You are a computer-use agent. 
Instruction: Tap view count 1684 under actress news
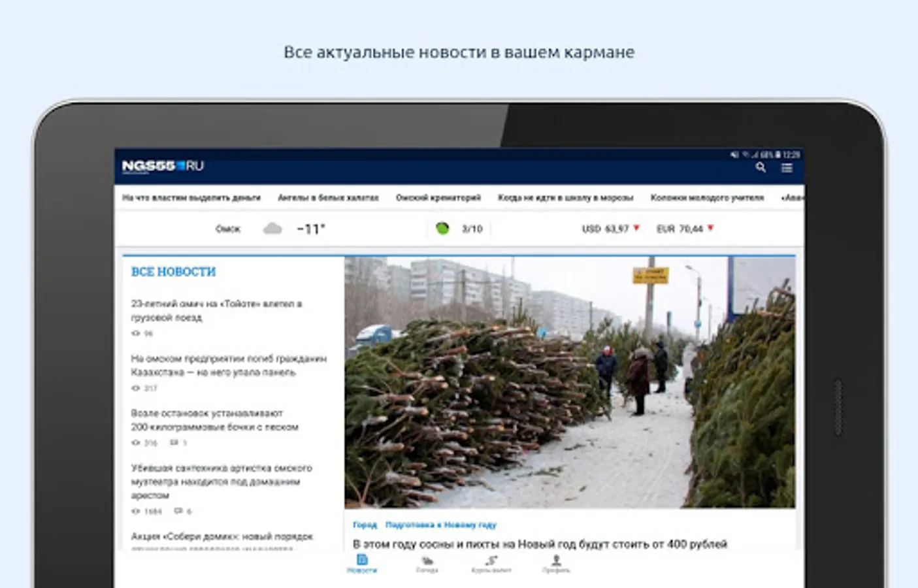(x=153, y=511)
